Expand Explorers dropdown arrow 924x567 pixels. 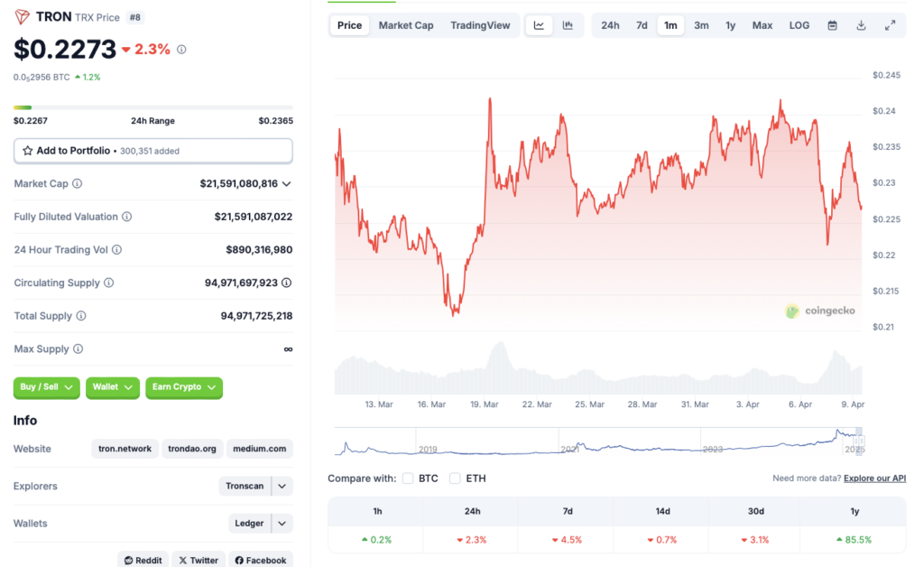tap(282, 487)
